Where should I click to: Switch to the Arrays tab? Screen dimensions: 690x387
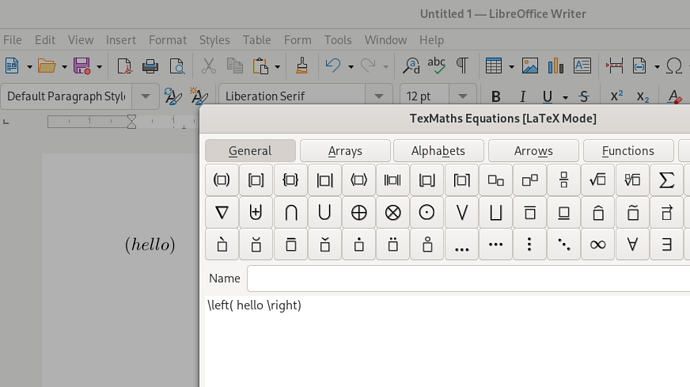345,151
